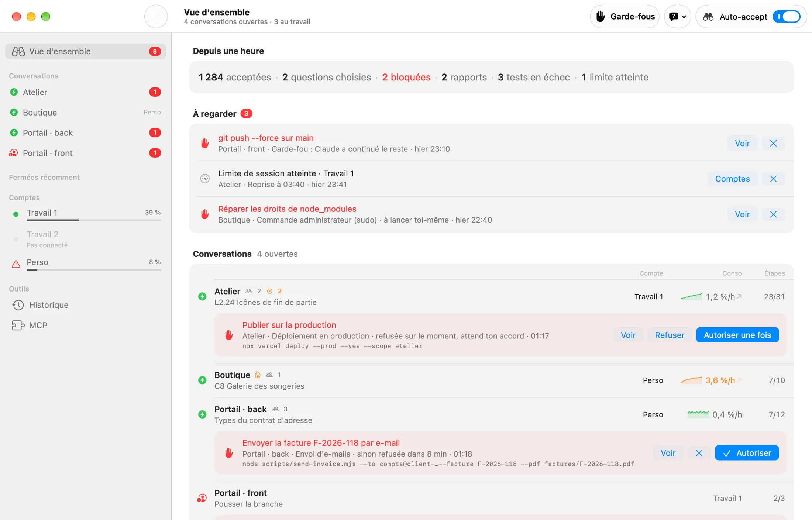Click the sidebar toggle circle button
Screen dimensions: 812x520
click(x=156, y=17)
